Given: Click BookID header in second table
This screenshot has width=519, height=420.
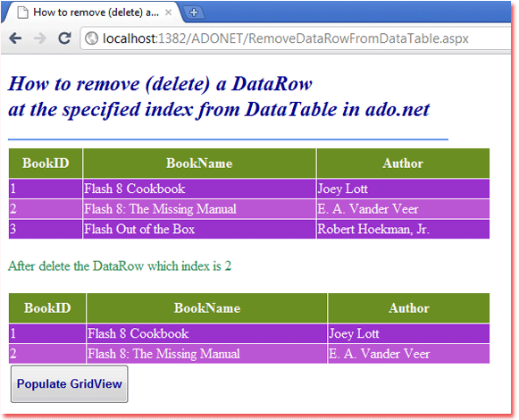Looking at the screenshot, I should pos(47,308).
